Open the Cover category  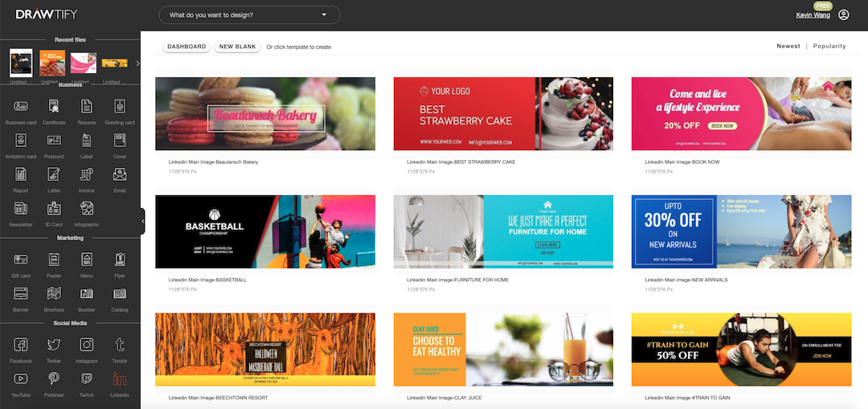120,141
